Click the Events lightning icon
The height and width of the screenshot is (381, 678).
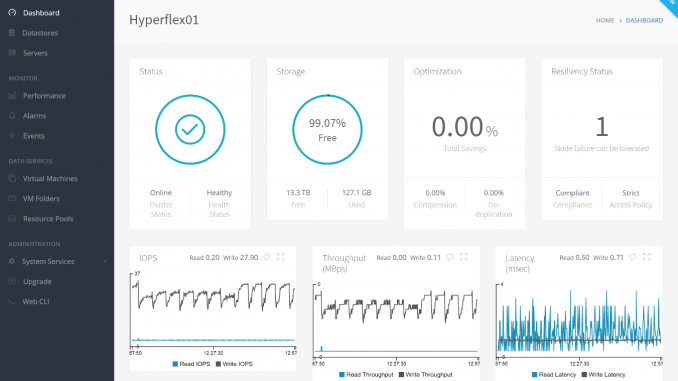[12, 135]
